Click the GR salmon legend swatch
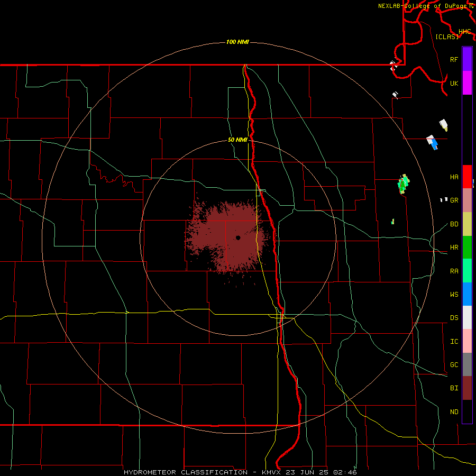Image resolution: width=476 pixels, height=476 pixels. (x=467, y=200)
